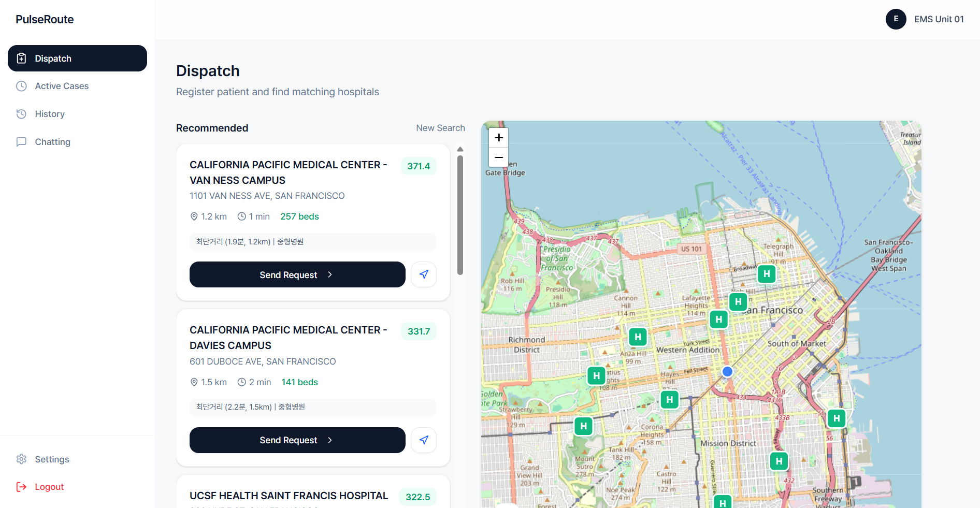
Task: Open Davies Campus hospital title
Action: click(x=289, y=338)
